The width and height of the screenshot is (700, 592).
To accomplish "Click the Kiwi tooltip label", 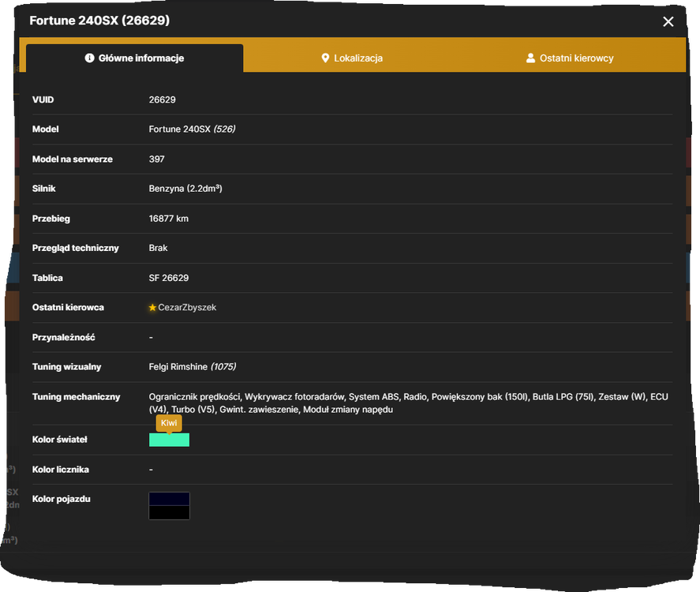I will pos(169,423).
